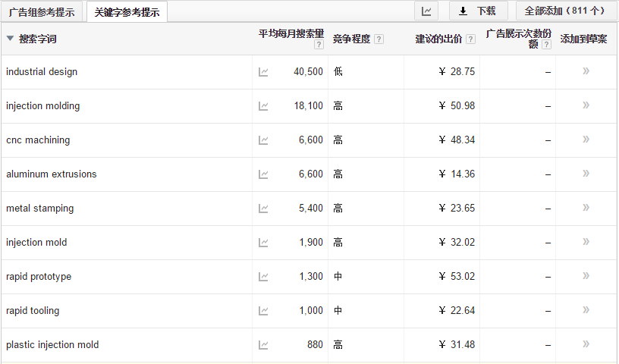Click competition value 中 for rapid prototype
Screen dimensions: 619x364
pyautogui.click(x=338, y=276)
